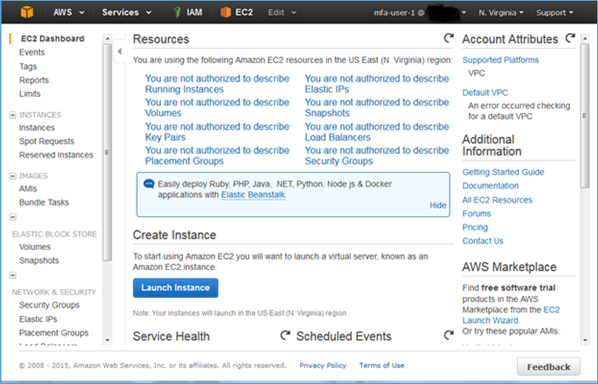Open the Edit shortcuts dropdown
This screenshot has height=384, width=598.
(282, 13)
